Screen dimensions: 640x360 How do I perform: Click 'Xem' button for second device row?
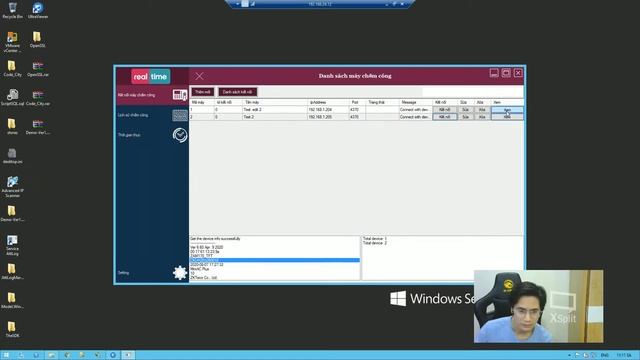(507, 117)
